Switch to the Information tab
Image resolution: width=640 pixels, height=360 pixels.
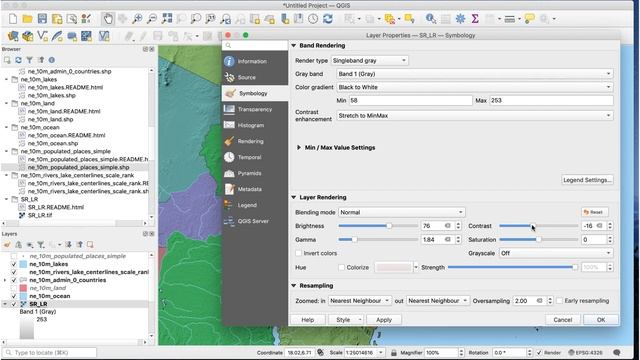point(255,62)
